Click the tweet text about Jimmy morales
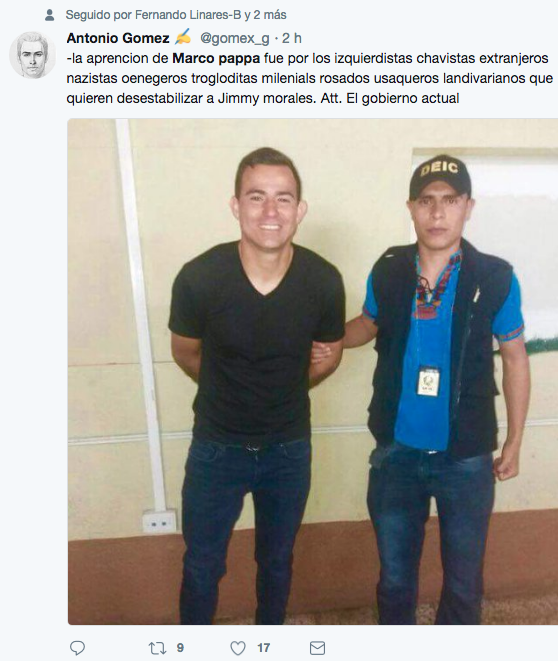Image resolution: width=558 pixels, height=661 pixels. [307, 78]
